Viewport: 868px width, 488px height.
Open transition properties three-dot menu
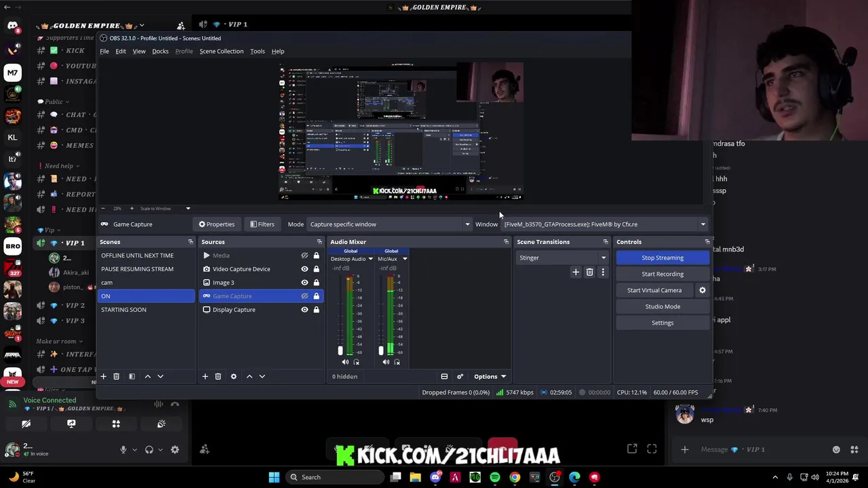[x=603, y=272]
